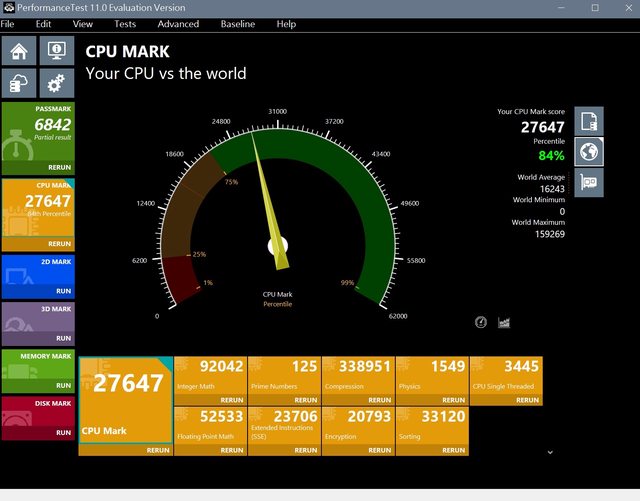Open the Advanced menu
This screenshot has width=640, height=501.
(x=178, y=23)
